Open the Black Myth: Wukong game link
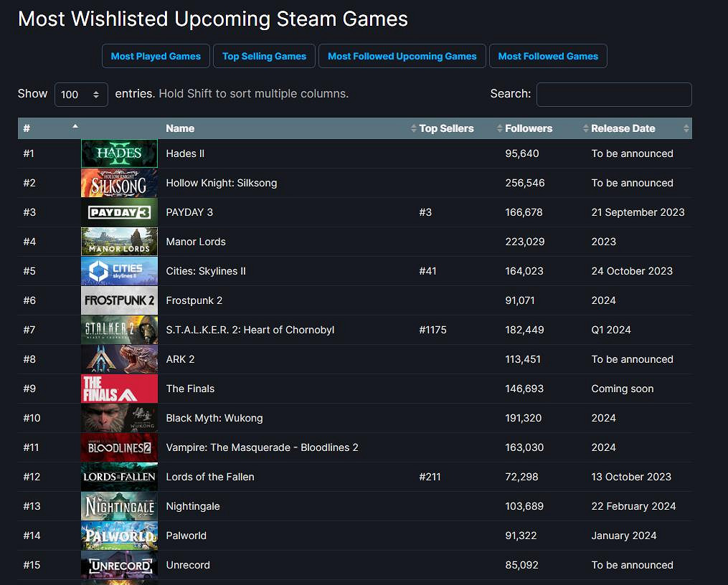Image resolution: width=728 pixels, height=585 pixels. pos(214,418)
